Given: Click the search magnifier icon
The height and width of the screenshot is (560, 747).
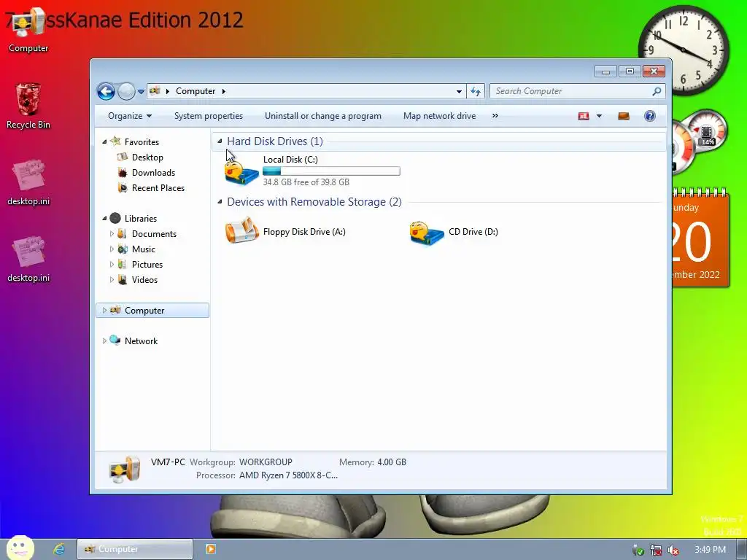Looking at the screenshot, I should pyautogui.click(x=657, y=91).
